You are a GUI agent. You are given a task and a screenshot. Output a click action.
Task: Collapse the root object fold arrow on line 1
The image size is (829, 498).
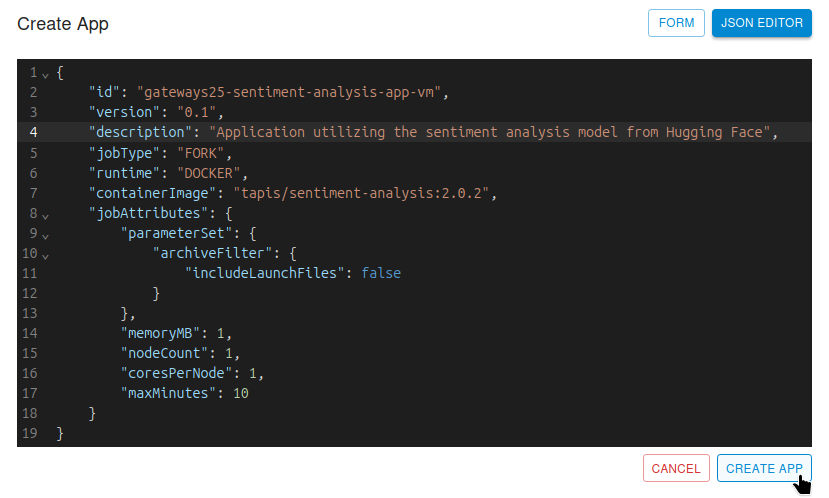pyautogui.click(x=45, y=73)
